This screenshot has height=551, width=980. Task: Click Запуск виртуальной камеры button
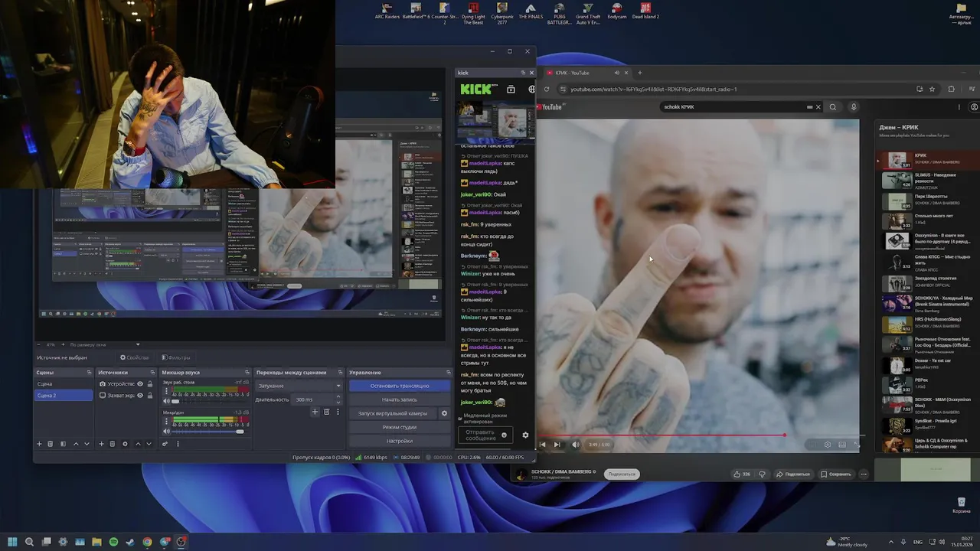pos(393,413)
